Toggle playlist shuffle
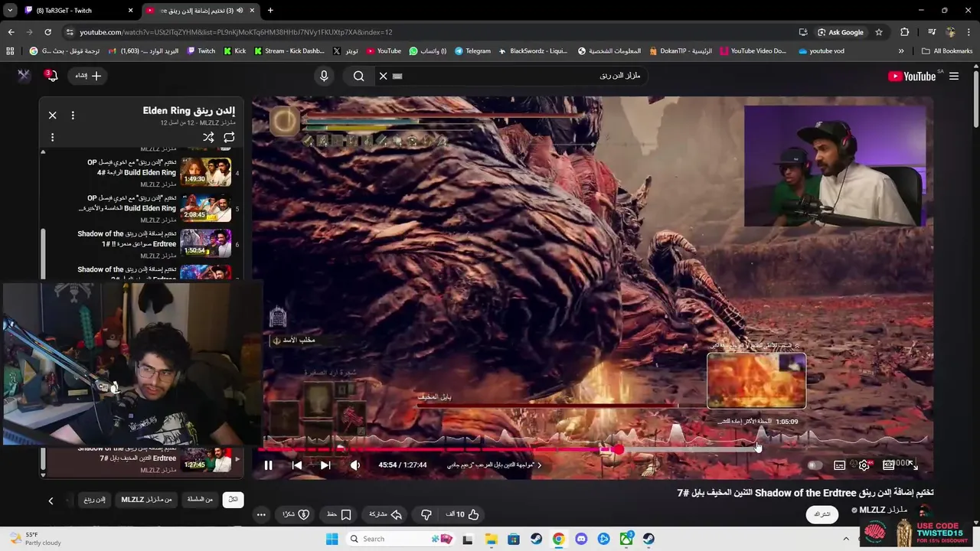The image size is (980, 551). click(x=208, y=138)
